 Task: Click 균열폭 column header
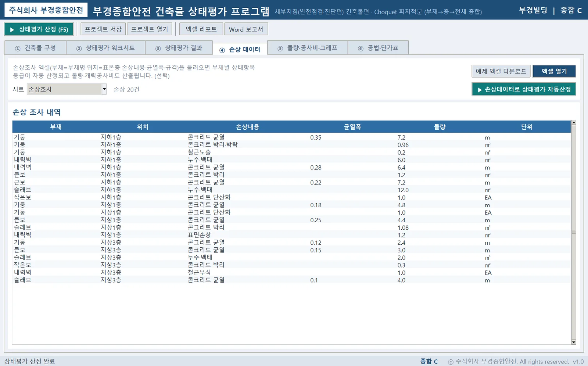(352, 127)
